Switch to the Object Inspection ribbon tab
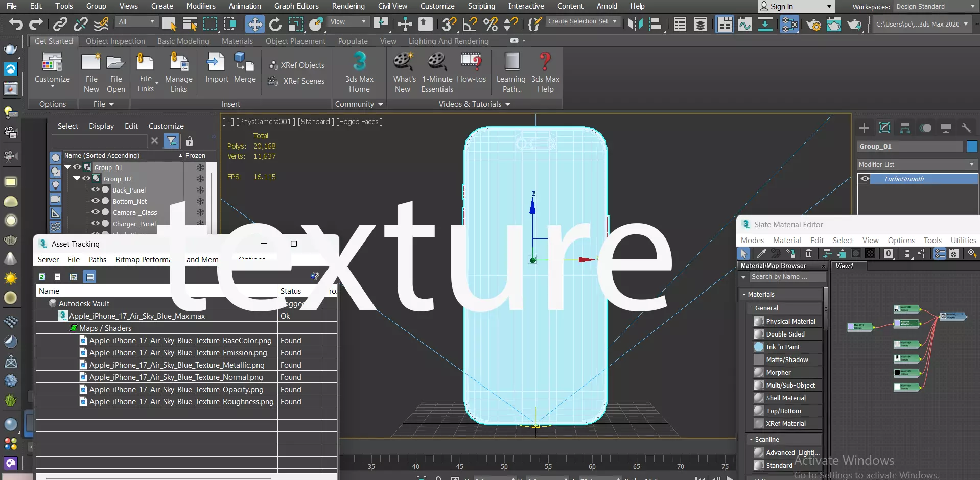Image resolution: width=980 pixels, height=480 pixels. tap(115, 41)
